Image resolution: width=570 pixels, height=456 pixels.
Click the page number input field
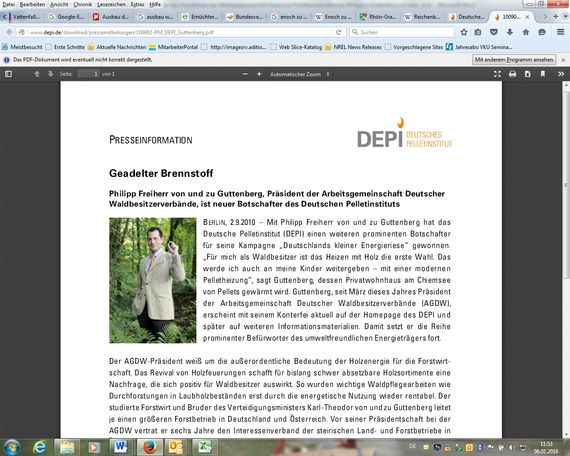pos(88,74)
